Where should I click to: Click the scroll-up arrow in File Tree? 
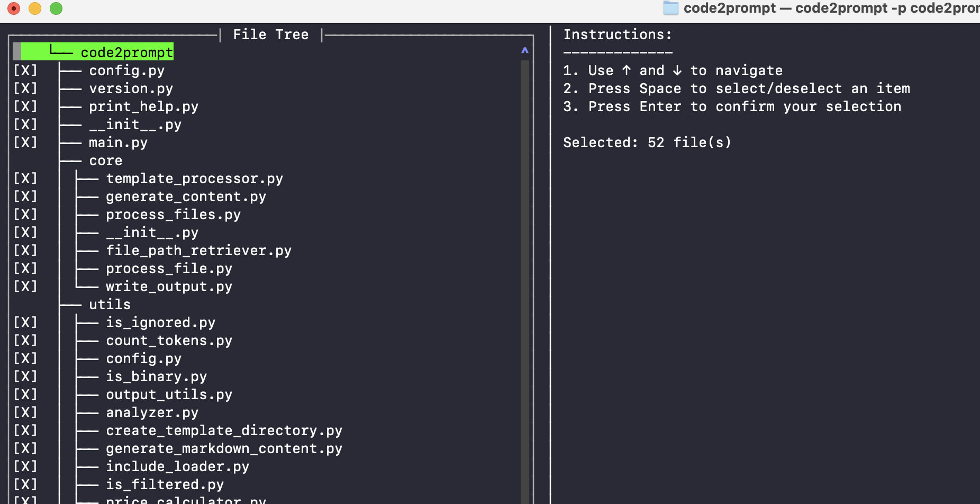pos(524,51)
